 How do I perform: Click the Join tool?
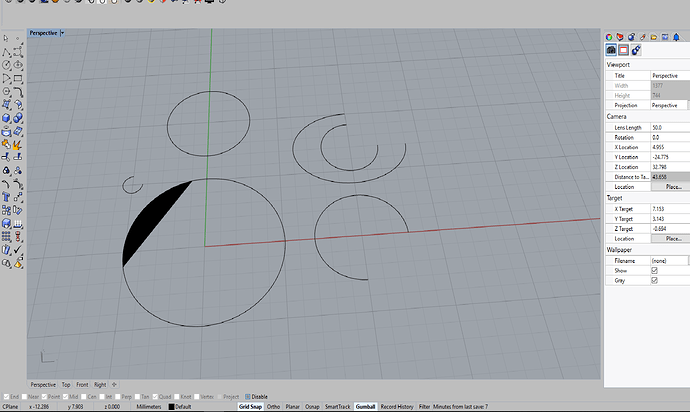[x=6, y=144]
